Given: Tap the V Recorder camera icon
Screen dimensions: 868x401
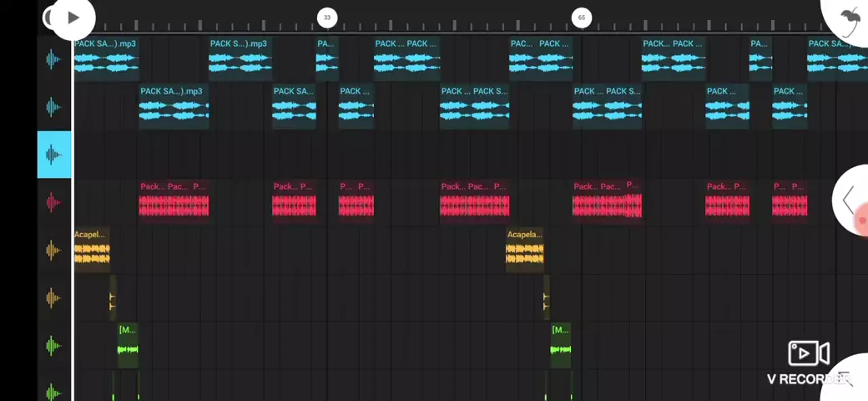Looking at the screenshot, I should [807, 353].
